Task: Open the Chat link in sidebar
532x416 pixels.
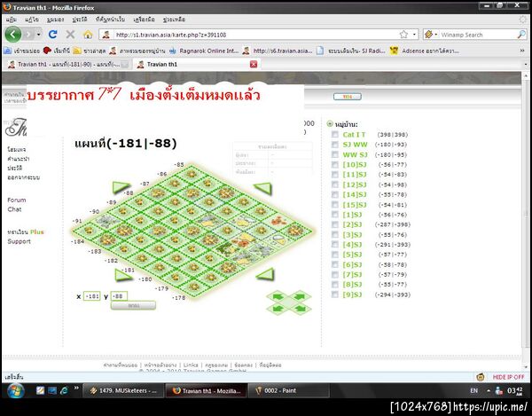Action: 14,209
